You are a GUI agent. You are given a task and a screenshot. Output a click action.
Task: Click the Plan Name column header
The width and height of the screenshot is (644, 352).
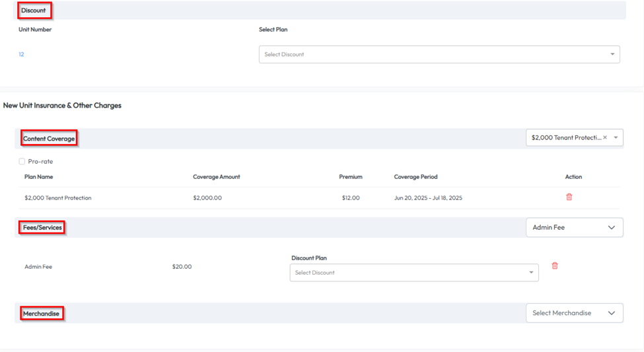[x=38, y=177]
